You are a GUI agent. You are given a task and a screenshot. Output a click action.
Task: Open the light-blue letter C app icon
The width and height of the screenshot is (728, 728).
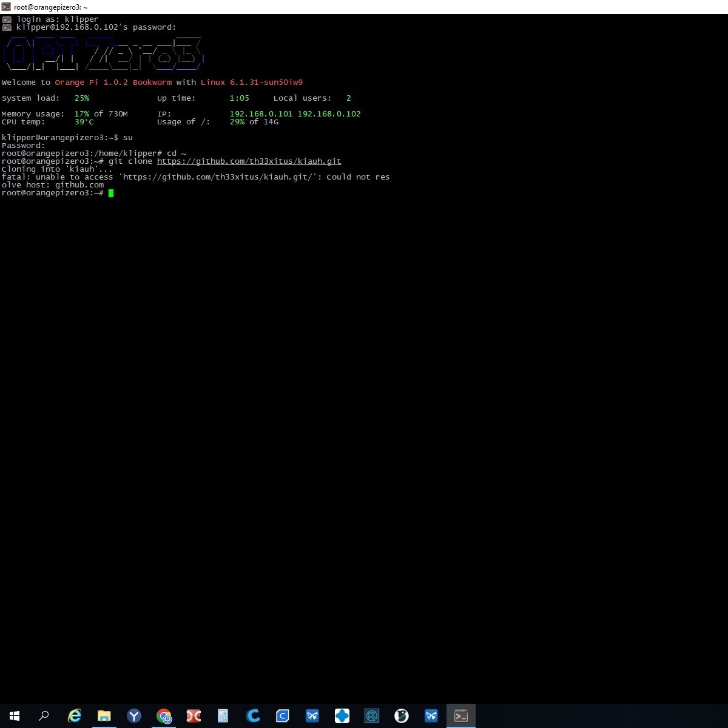tap(253, 716)
